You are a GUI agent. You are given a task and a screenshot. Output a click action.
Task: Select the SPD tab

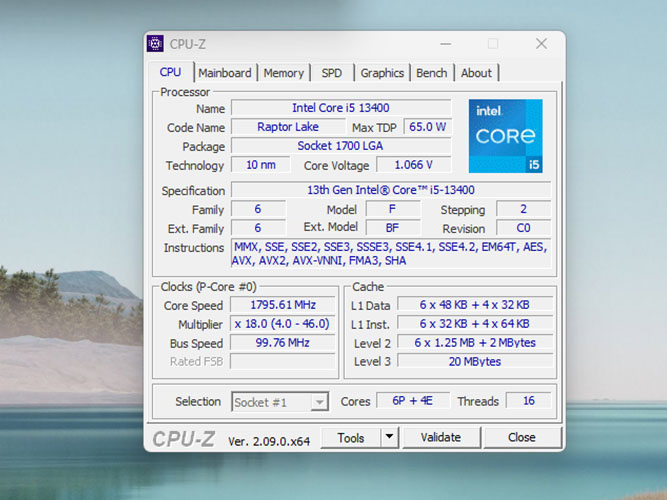(x=331, y=73)
